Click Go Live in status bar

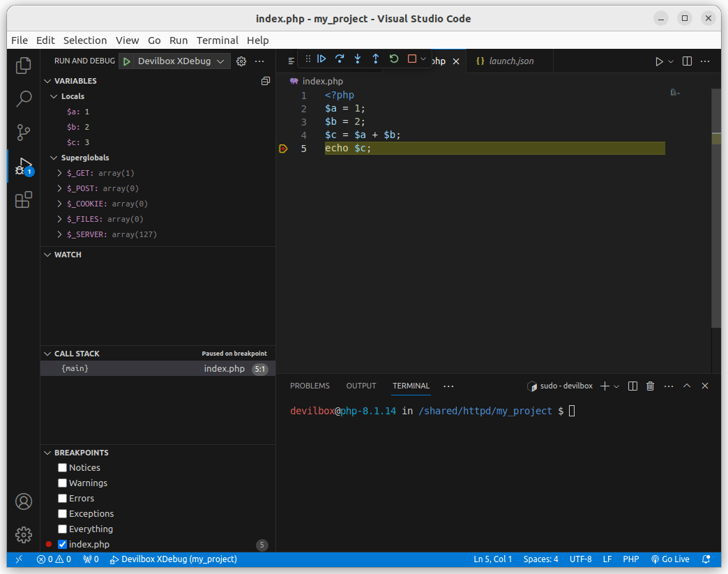click(670, 559)
